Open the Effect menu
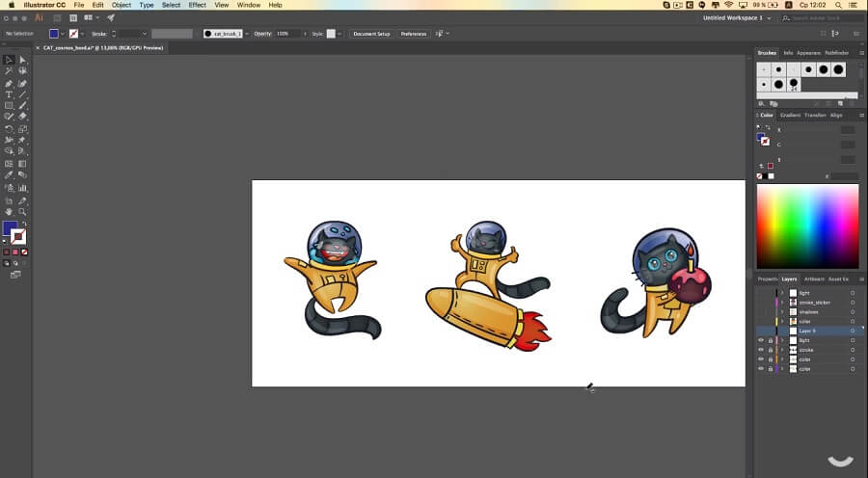This screenshot has width=868, height=478. point(197,5)
